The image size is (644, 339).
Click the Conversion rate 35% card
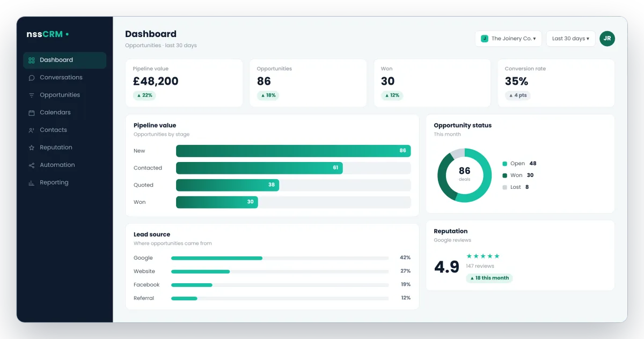point(556,83)
